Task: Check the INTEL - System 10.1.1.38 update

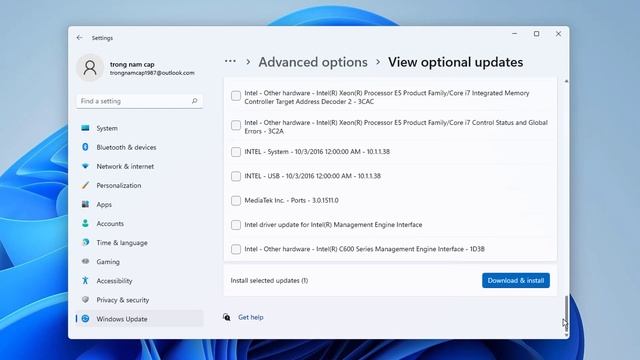Action: point(236,152)
